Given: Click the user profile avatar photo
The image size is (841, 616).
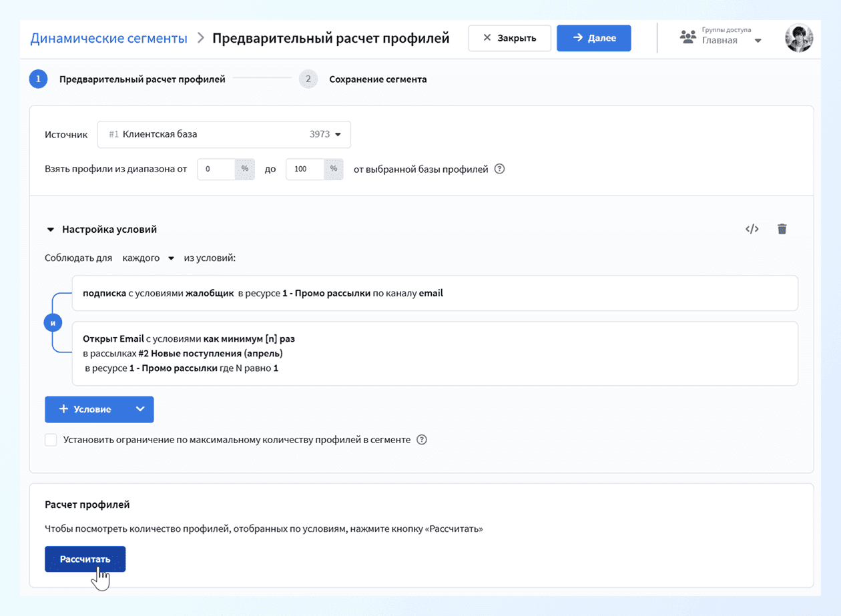Looking at the screenshot, I should pos(799,38).
